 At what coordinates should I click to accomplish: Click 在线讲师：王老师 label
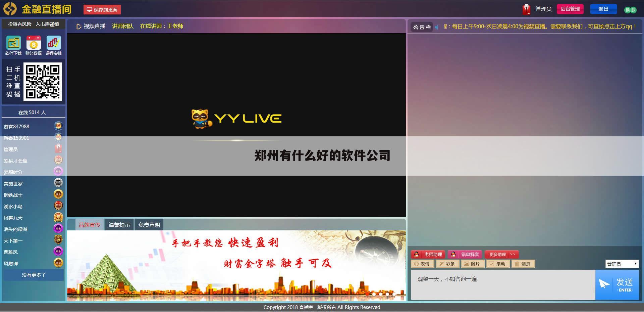coord(162,26)
